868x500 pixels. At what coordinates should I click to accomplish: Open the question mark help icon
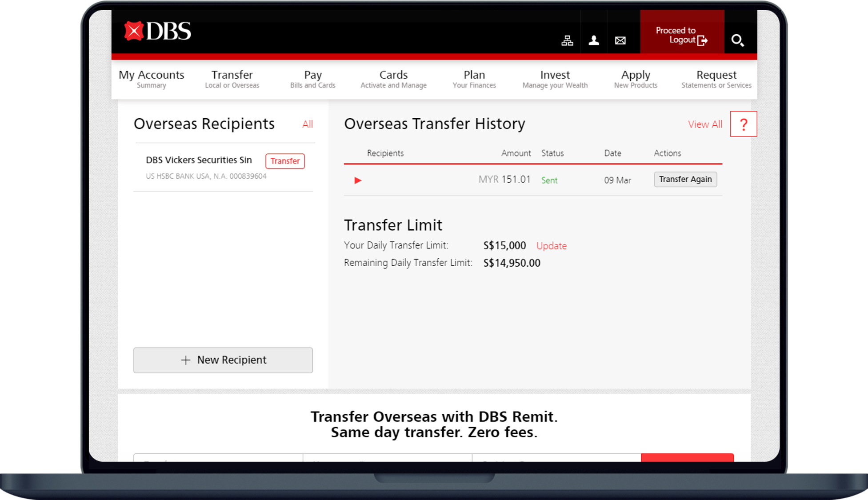(x=744, y=124)
